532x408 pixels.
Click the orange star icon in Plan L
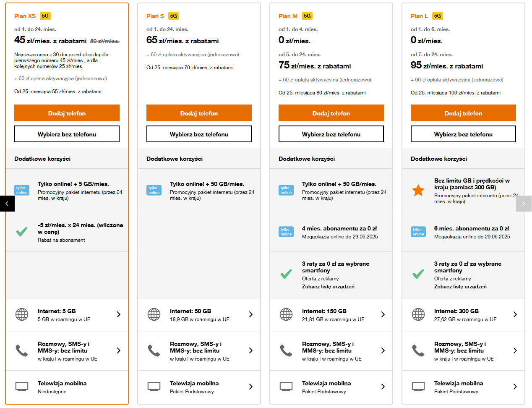418,191
